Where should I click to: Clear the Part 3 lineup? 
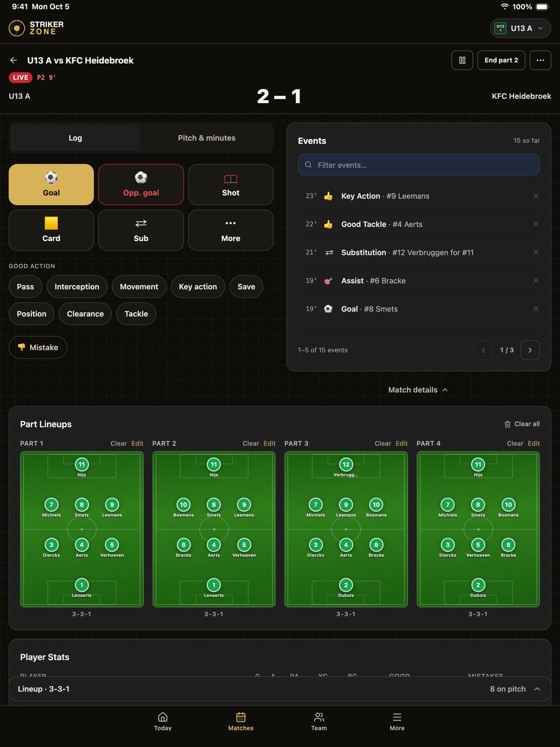coord(383,443)
